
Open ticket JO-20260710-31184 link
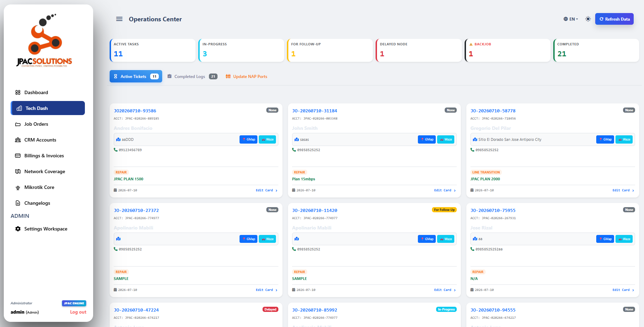[314, 111]
